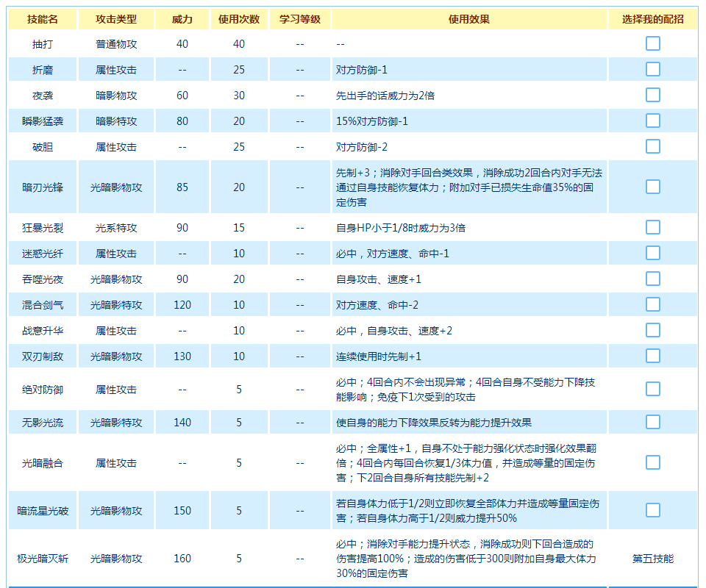Click the skill name 瞬影猛袭
Screen dimensions: 706x588
[x=43, y=121]
